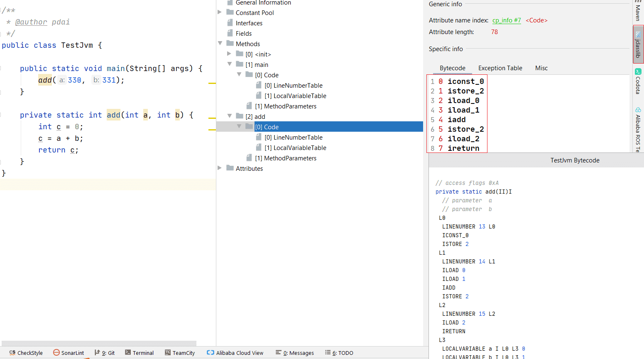
Task: Open TeamCity tool window icon
Action: 168,353
